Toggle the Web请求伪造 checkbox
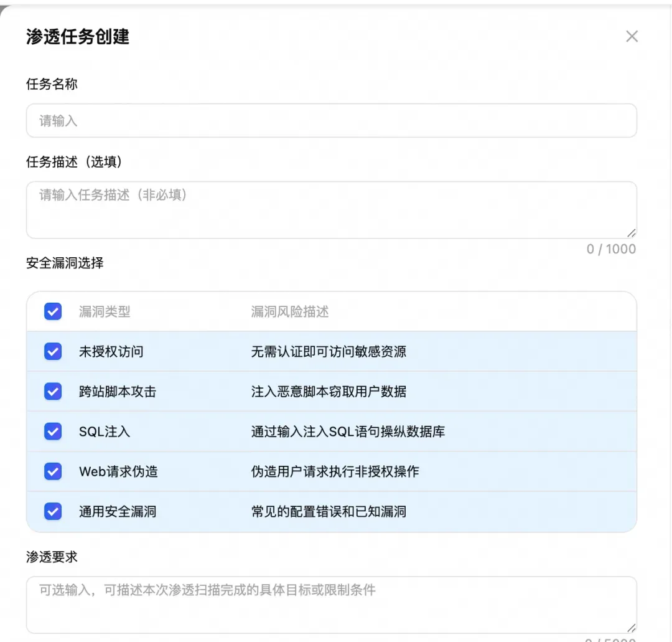Image resolution: width=672 pixels, height=642 pixels. point(53,471)
